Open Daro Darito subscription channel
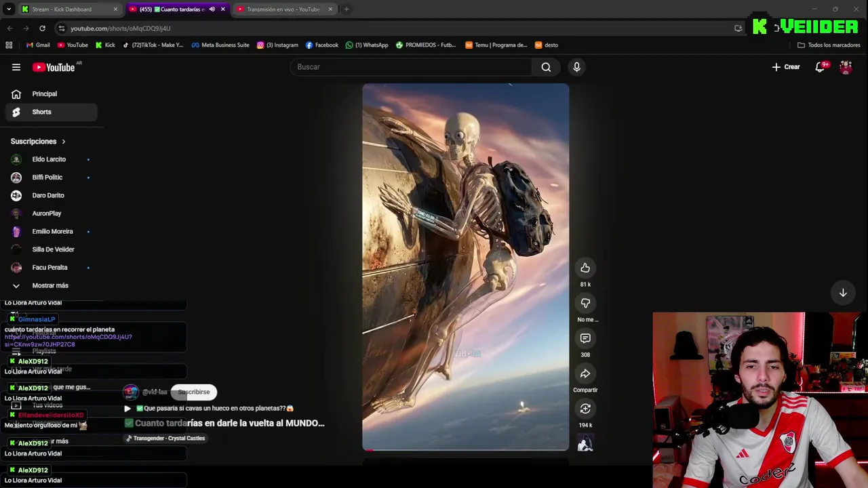 pos(50,195)
